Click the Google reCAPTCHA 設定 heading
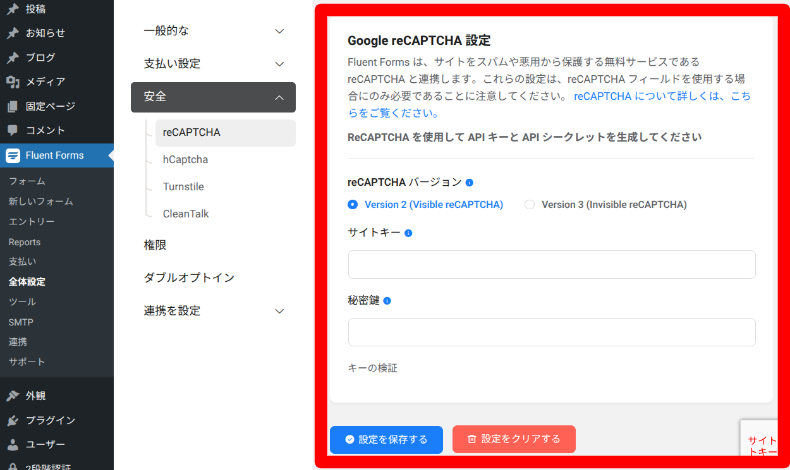790x470 pixels. (x=419, y=40)
